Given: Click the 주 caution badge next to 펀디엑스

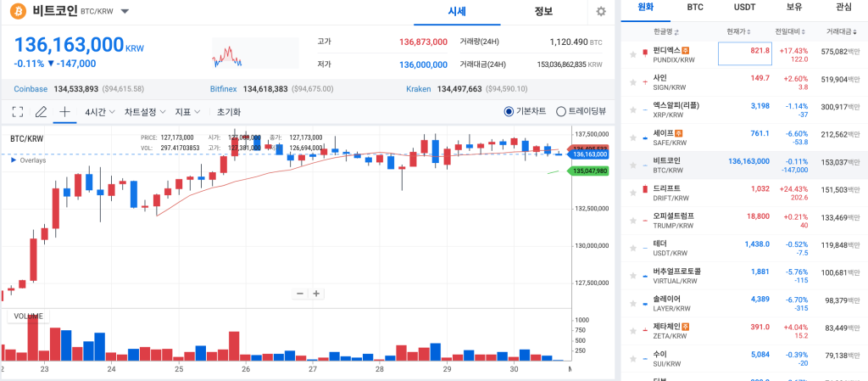Looking at the screenshot, I should click(685, 50).
